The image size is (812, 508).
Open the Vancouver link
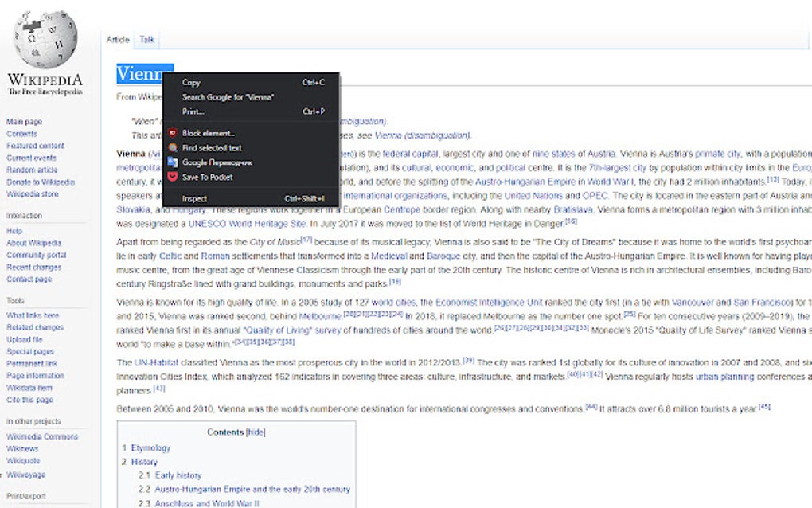[693, 303]
